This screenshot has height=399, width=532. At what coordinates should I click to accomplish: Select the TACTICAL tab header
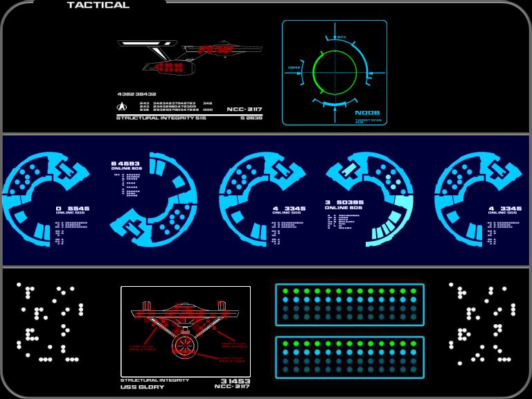98,5
